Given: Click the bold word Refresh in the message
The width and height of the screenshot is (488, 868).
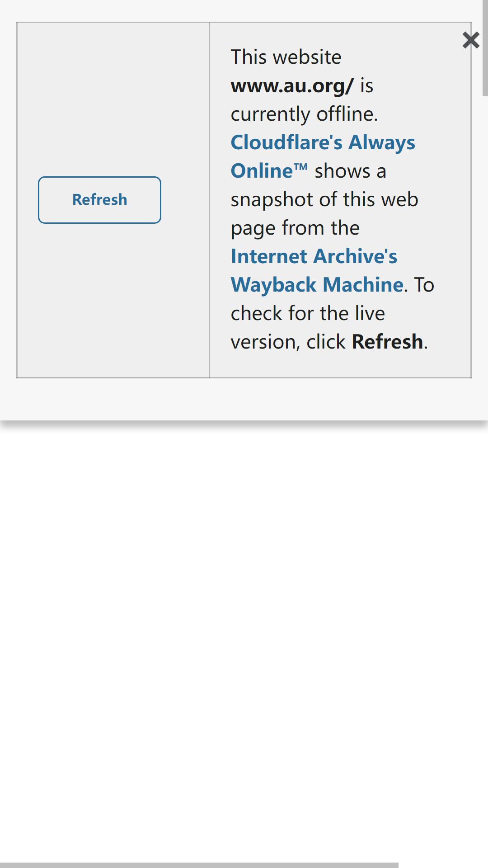Looking at the screenshot, I should tap(388, 342).
